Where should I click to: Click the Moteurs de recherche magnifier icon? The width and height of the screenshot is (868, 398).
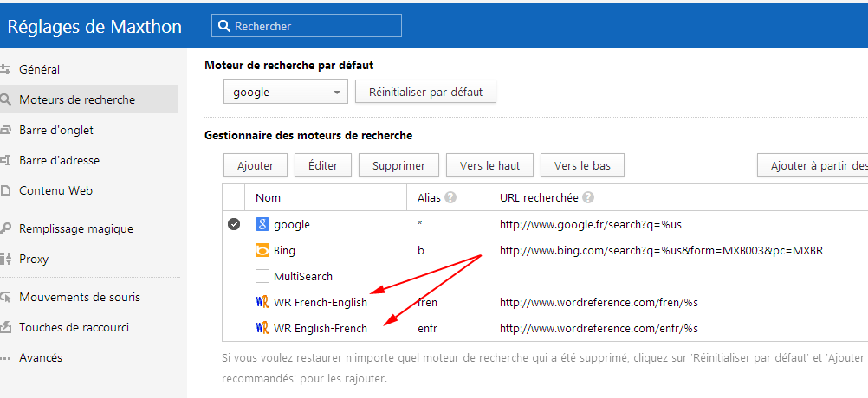coord(5,100)
